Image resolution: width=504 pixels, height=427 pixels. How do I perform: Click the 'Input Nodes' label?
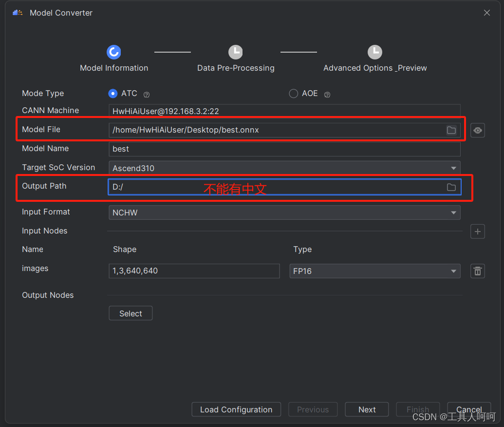point(45,231)
